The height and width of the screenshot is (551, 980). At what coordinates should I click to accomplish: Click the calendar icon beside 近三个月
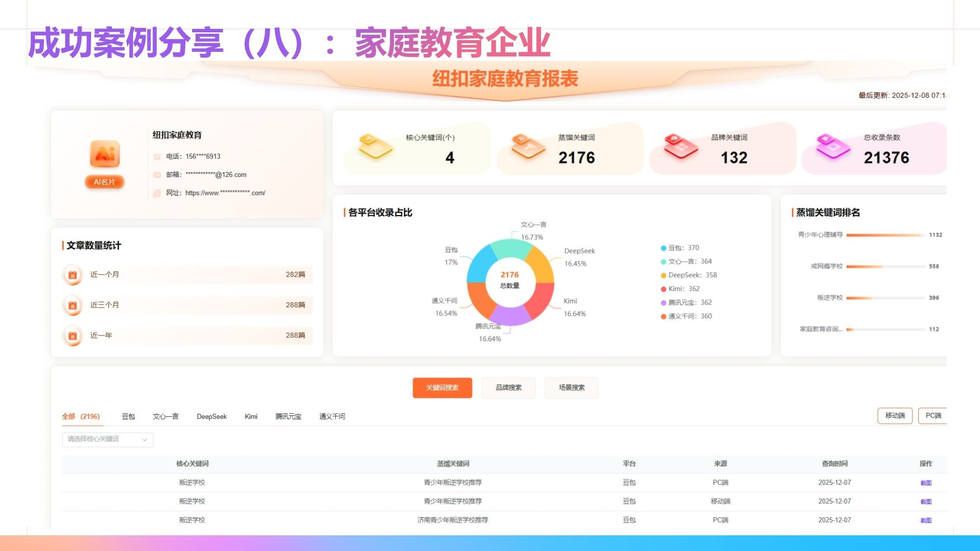73,305
